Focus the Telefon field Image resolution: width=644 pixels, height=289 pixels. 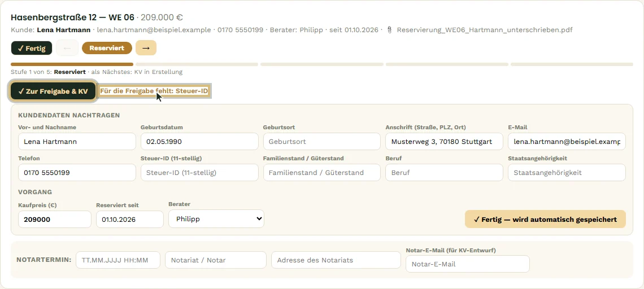point(77,173)
